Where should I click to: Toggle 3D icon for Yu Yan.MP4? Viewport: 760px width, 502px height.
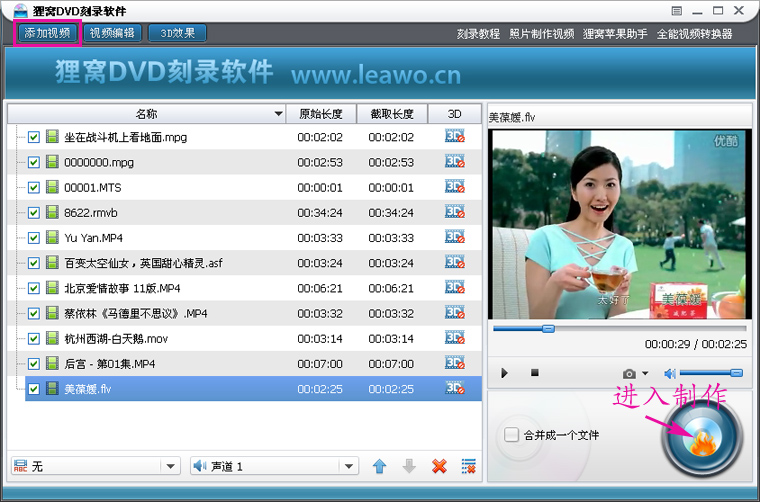point(455,237)
